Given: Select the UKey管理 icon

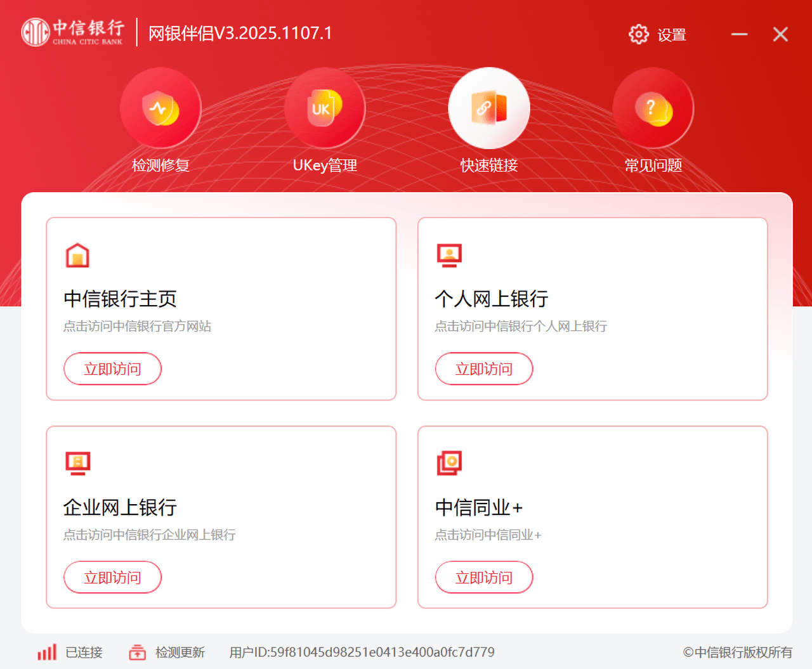Looking at the screenshot, I should [324, 108].
